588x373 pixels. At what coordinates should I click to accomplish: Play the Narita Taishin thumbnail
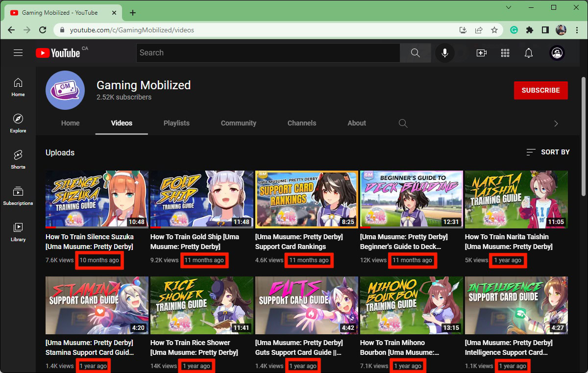pos(516,199)
